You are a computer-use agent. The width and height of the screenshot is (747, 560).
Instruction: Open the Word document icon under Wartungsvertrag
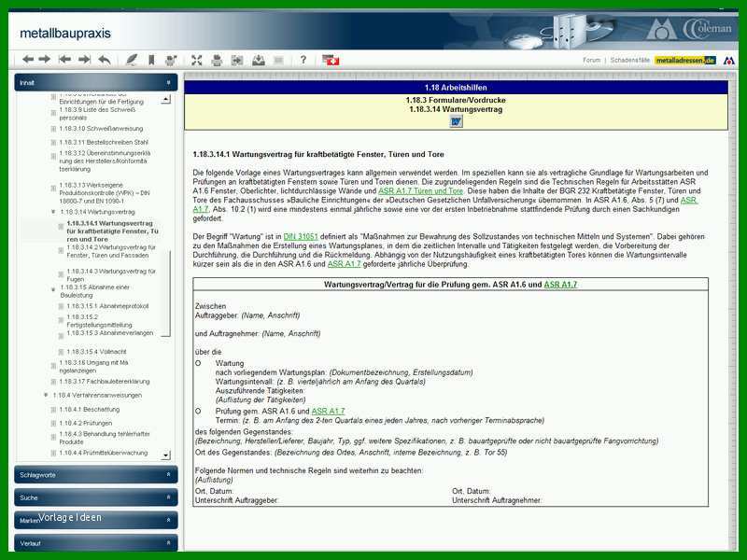(456, 122)
